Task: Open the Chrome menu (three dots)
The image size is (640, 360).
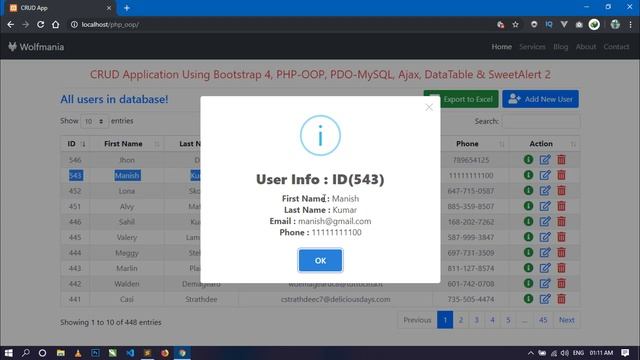Action: click(x=631, y=24)
